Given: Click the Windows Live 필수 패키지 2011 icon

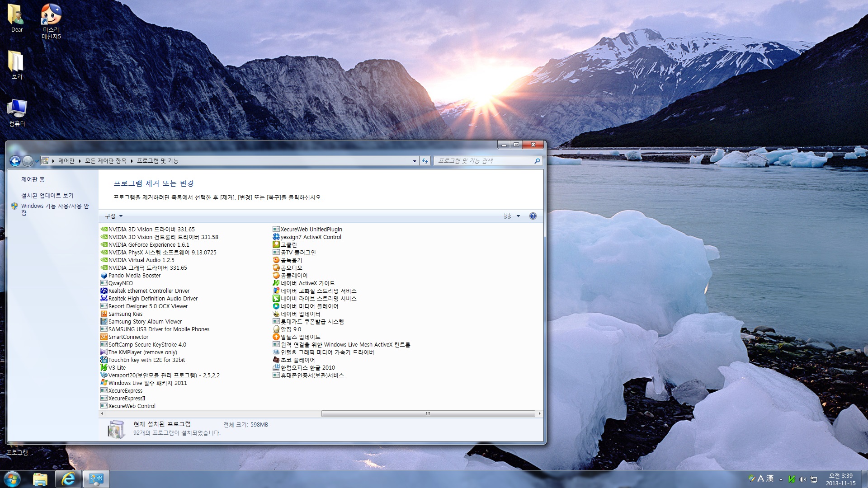Looking at the screenshot, I should [x=104, y=383].
